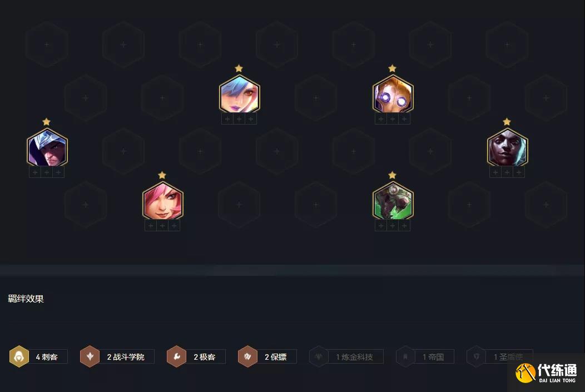
Task: Add item in Talon's first item slot
Action: coord(35,172)
